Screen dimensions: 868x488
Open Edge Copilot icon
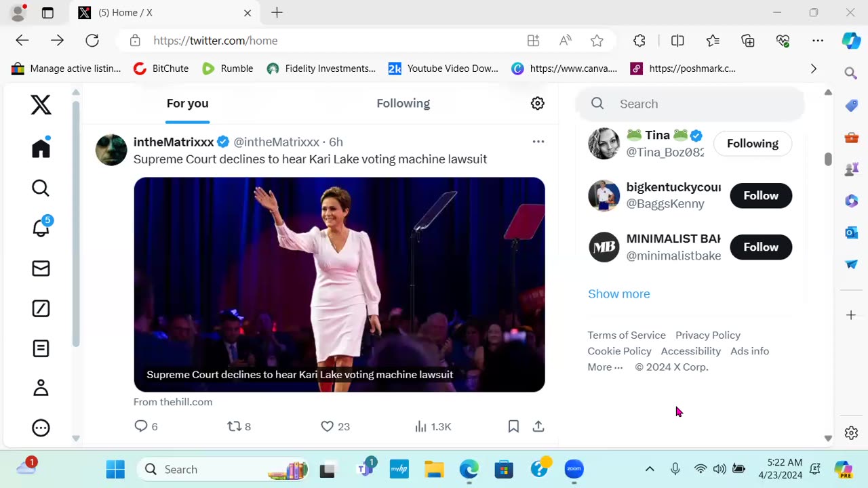click(851, 41)
